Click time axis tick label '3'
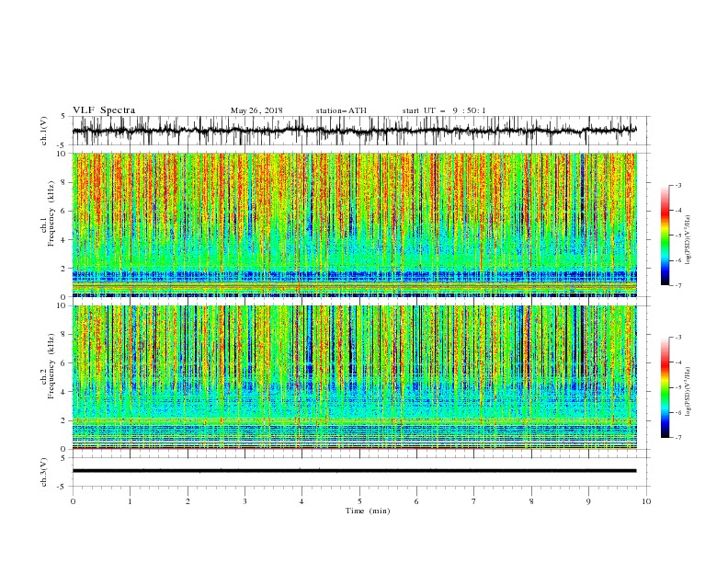Viewport: 728px width, 563px height. [x=245, y=501]
